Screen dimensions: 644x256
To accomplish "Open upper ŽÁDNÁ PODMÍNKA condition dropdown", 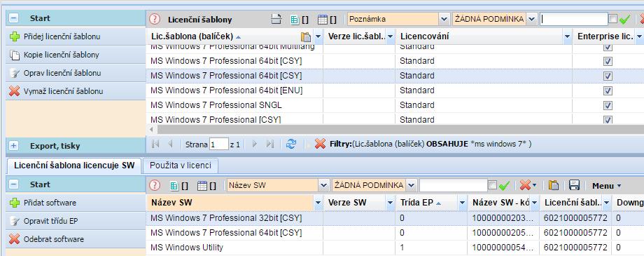I will click(531, 19).
